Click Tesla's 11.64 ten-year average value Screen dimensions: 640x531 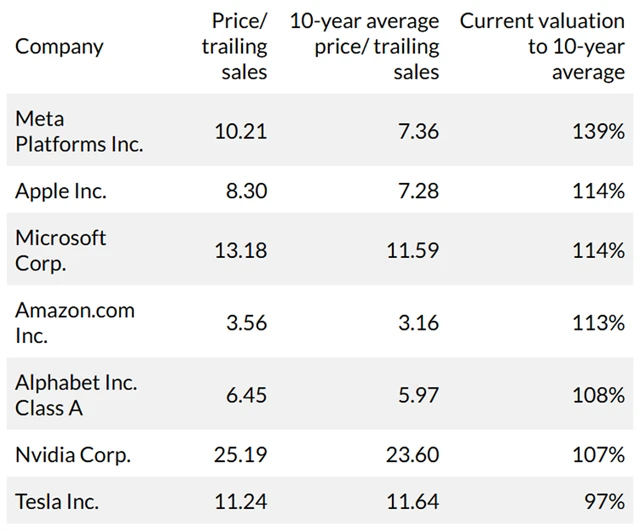(412, 503)
